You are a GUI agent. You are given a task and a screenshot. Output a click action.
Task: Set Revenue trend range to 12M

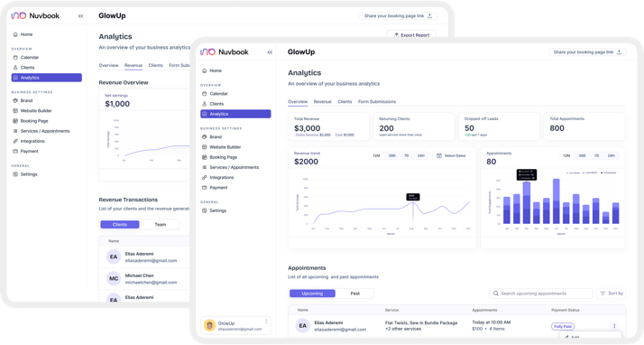pos(376,156)
